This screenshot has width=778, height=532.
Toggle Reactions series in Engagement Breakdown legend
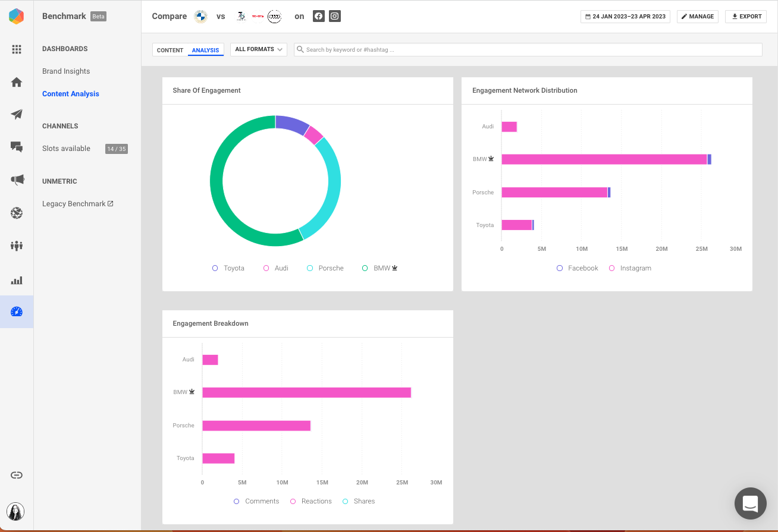pyautogui.click(x=310, y=501)
